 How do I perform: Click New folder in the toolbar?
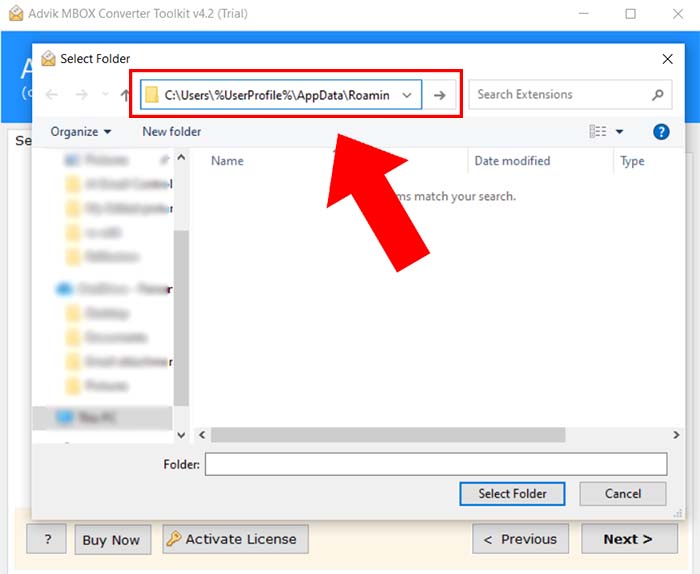point(171,132)
